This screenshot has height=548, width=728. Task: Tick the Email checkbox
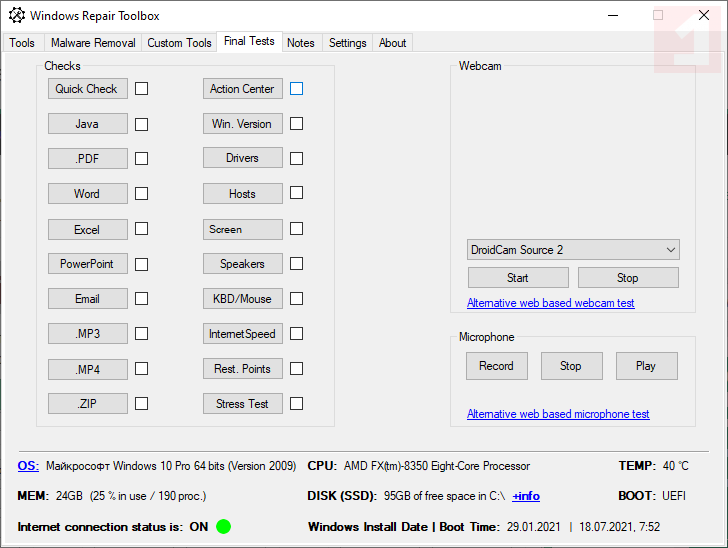[142, 298]
